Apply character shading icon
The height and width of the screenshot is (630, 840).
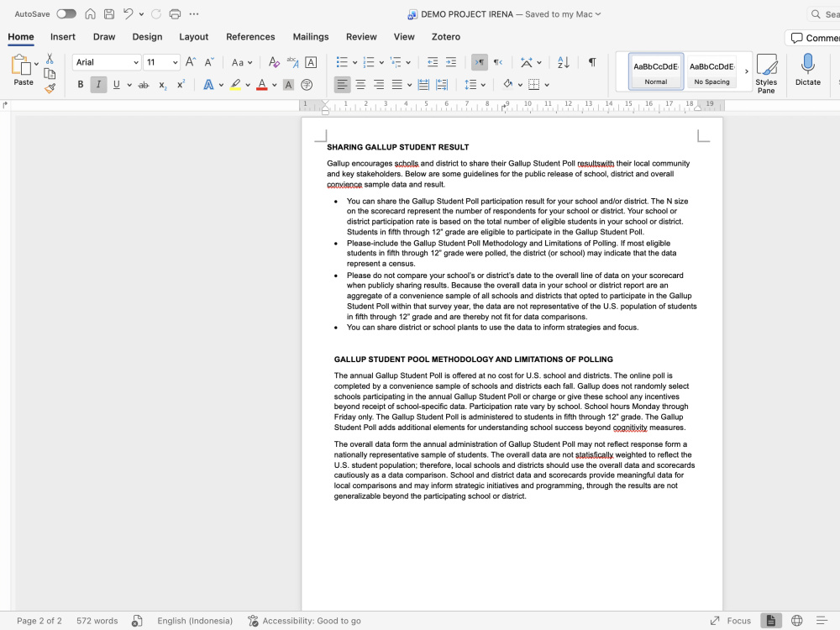[288, 85]
